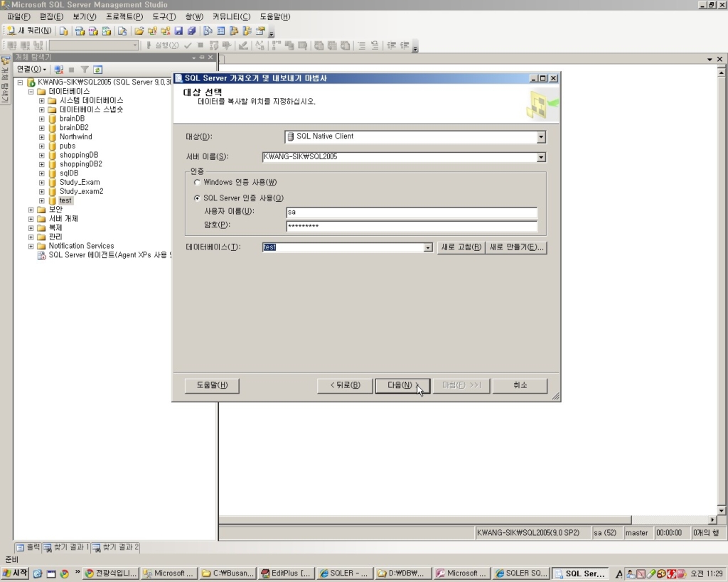Open the 도움말(H) menu in menu bar
Image resolution: width=728 pixels, height=582 pixels.
pyautogui.click(x=275, y=17)
